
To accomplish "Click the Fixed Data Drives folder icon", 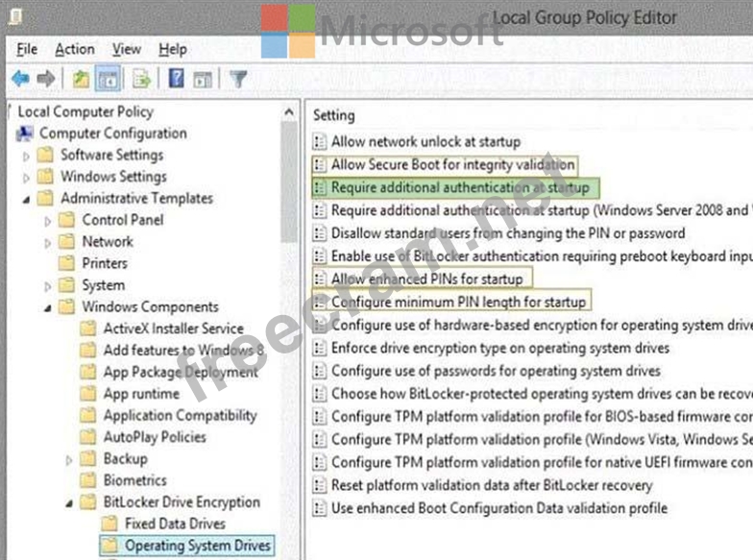I will [x=109, y=523].
